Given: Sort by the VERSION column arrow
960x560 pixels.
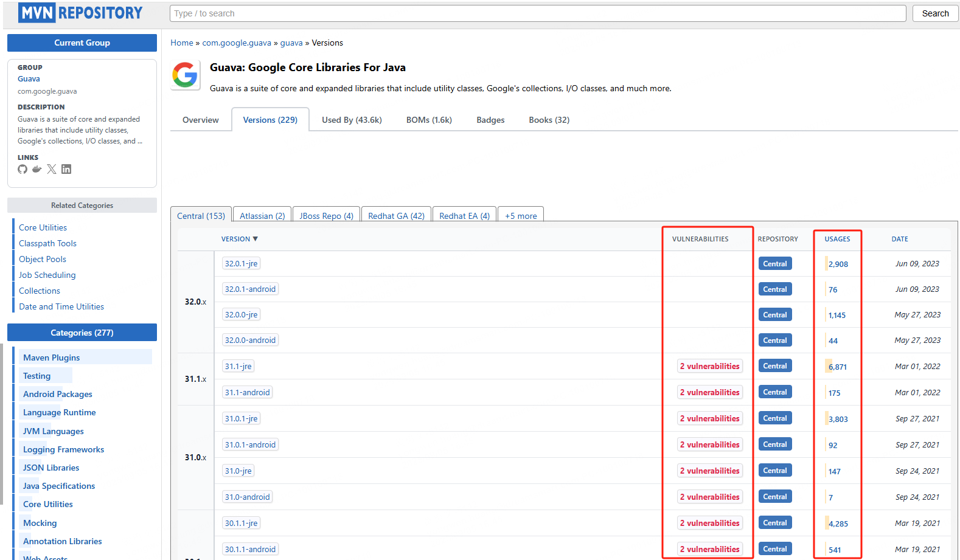Looking at the screenshot, I should click(x=256, y=239).
